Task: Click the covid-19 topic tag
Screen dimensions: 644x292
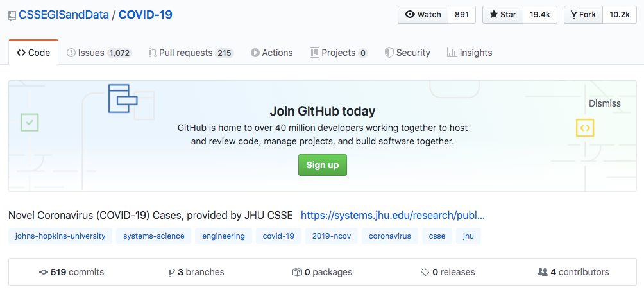Action: [x=278, y=236]
